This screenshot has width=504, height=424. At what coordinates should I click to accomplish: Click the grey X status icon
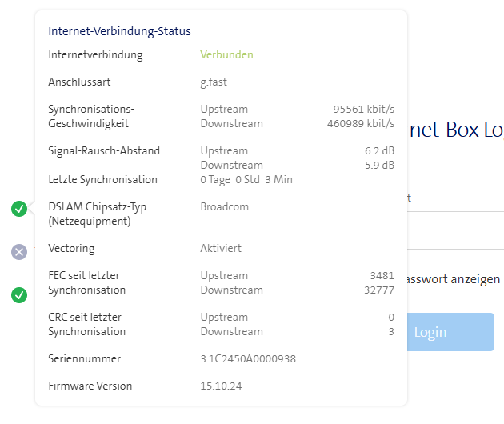click(19, 252)
